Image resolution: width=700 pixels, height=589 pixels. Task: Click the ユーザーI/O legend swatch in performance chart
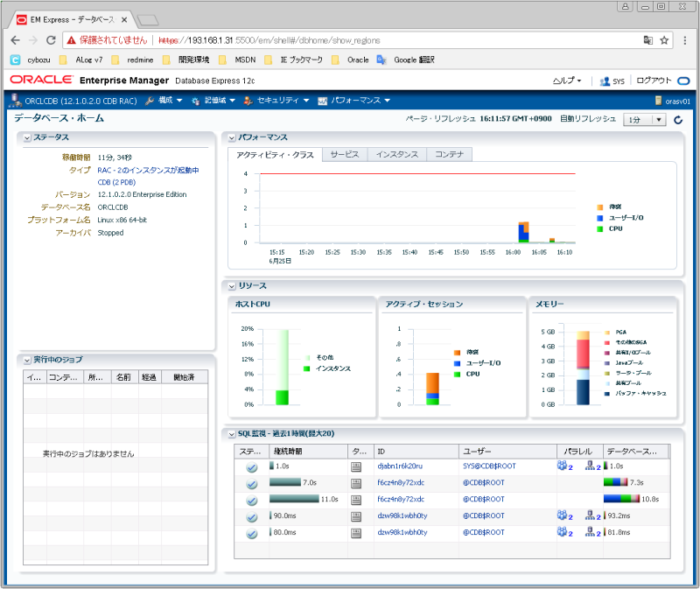[x=600, y=218]
